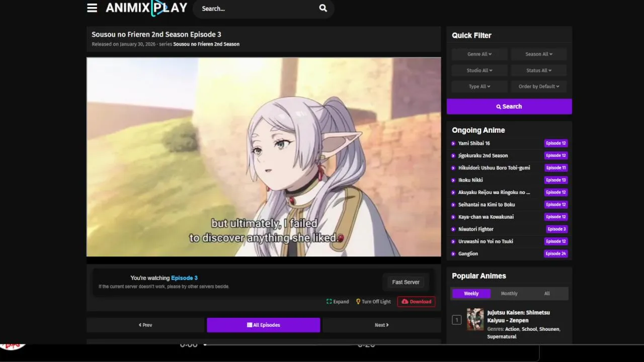Click the video player frame
This screenshot has width=644, height=362.
(264, 157)
